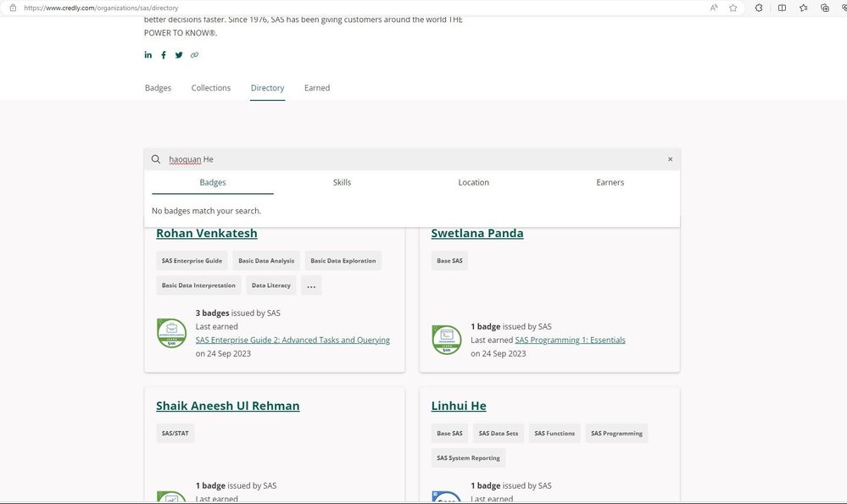Screen dimensions: 847x504
Task: Expand more skills ellipsis for Rohan Venkatesh
Action: [311, 285]
